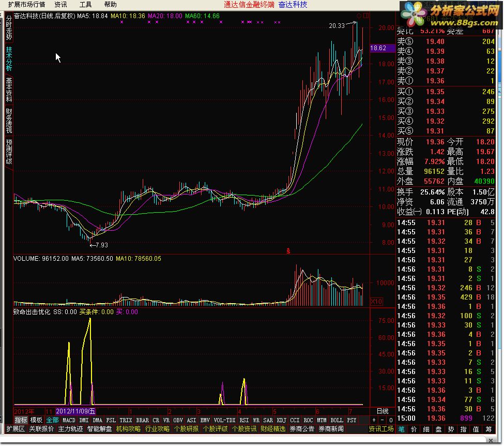Select the 筹 panel tab
The image size is (504, 446).
[x=488, y=429]
